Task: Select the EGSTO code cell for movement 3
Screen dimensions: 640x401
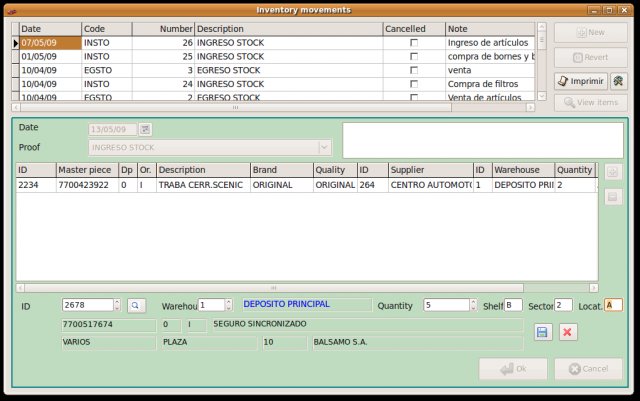Action: pos(107,70)
